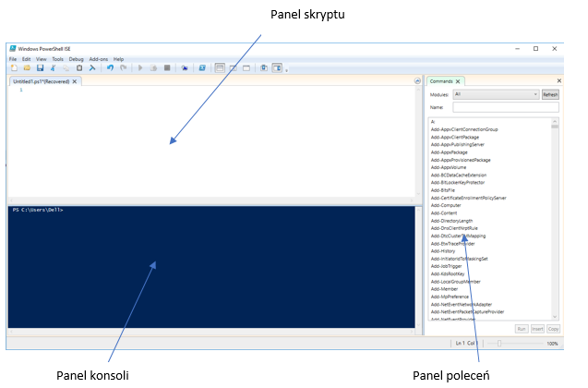Select Add-AppxProvisionedPackage in command list
Image resolution: width=588 pixels, height=388 pixels.
[x=461, y=160]
